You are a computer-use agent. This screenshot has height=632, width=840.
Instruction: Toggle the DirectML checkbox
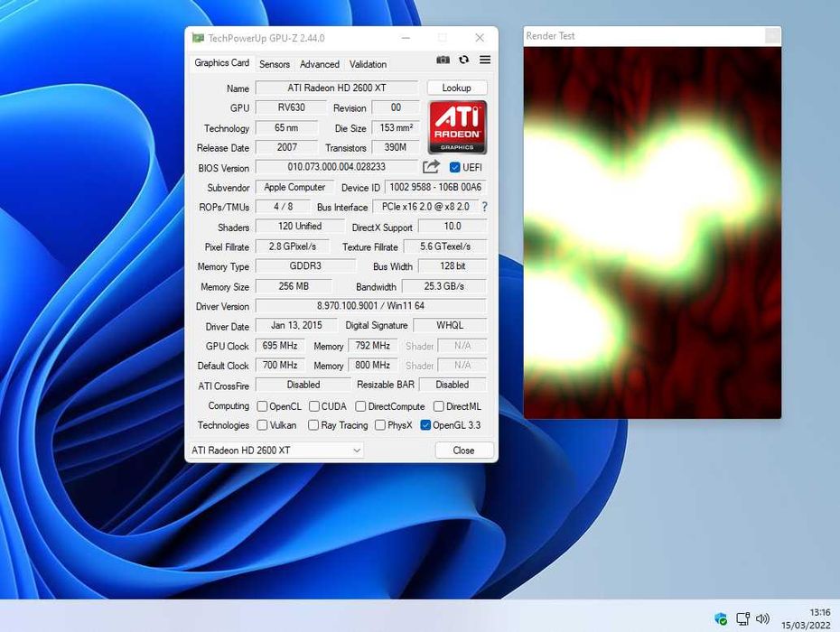439,406
